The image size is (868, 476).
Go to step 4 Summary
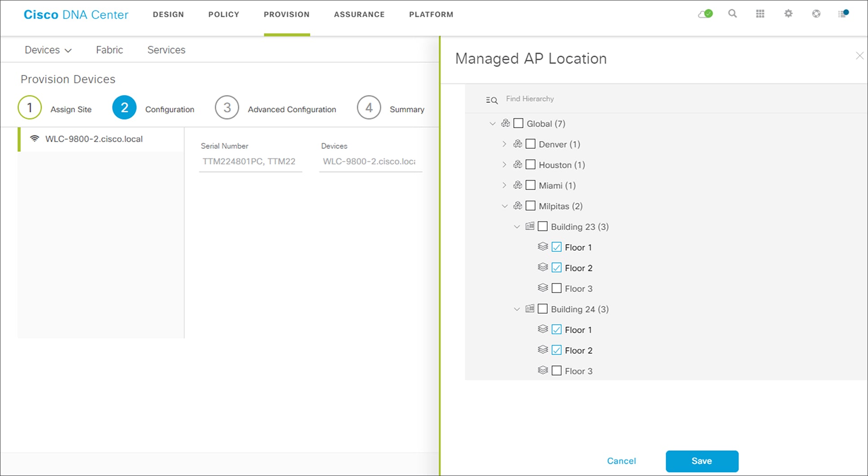391,108
